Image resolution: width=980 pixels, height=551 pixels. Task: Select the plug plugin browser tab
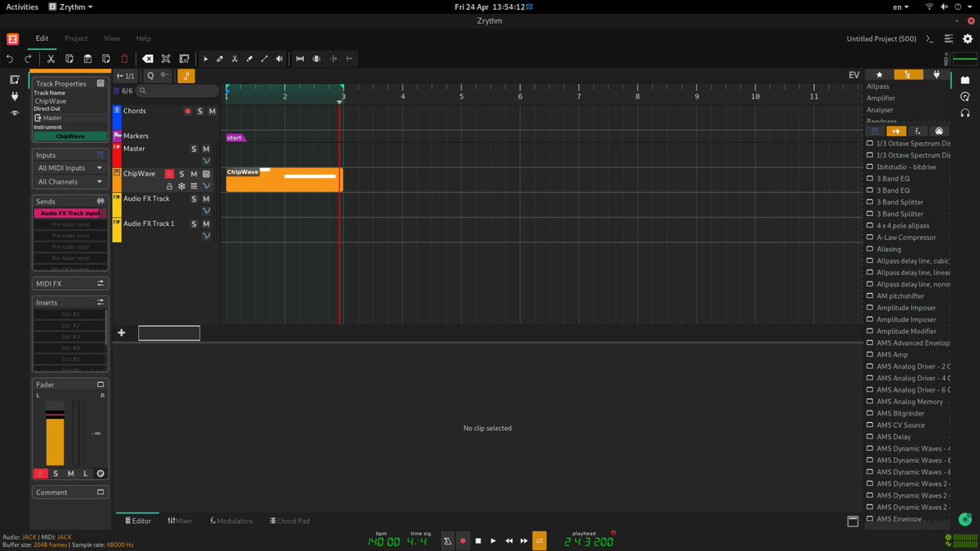pos(937,74)
